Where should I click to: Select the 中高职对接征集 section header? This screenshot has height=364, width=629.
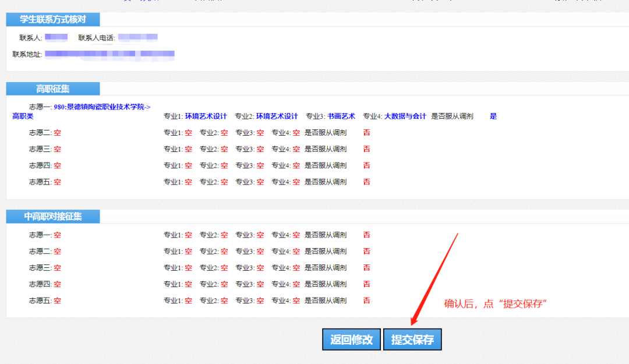click(x=53, y=217)
